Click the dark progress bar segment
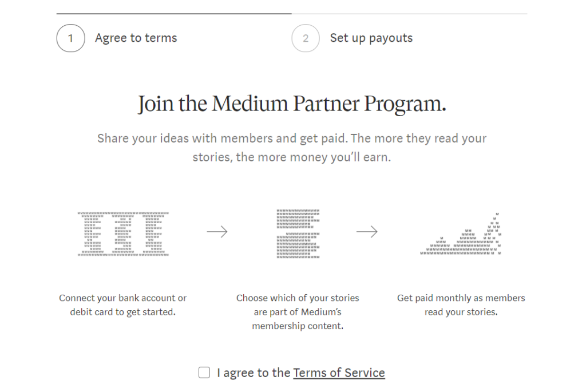 (x=174, y=14)
